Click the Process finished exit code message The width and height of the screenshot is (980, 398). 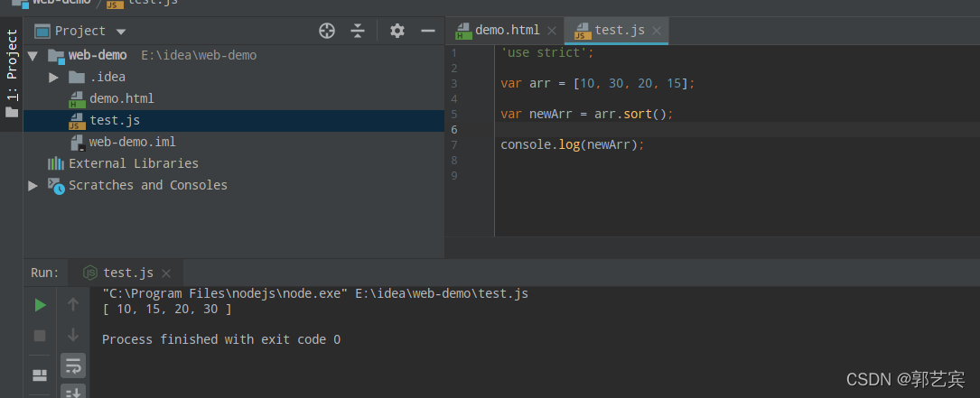point(221,340)
